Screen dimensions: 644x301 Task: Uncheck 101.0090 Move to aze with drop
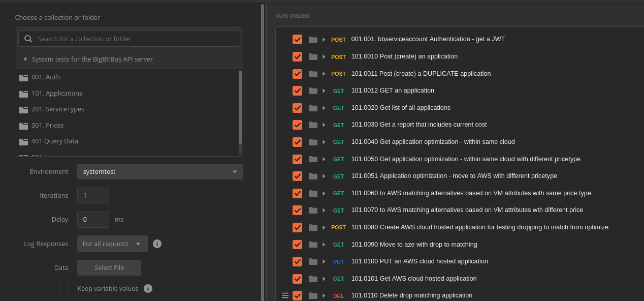(298, 245)
